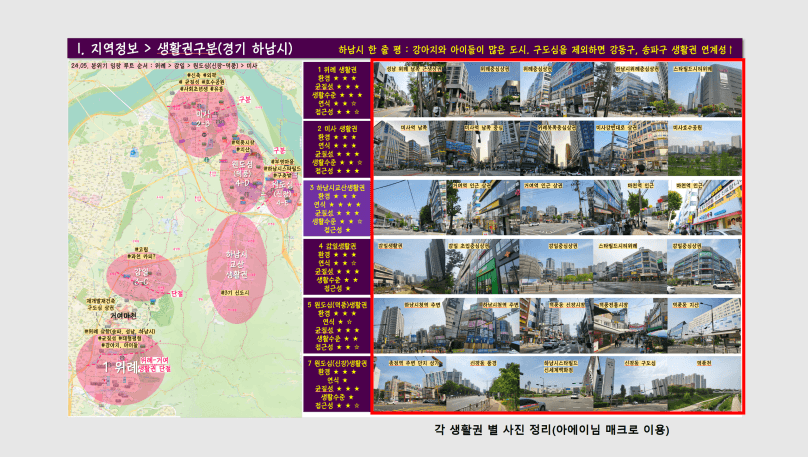Open the '감일 초입중심상권' photo

[483, 266]
